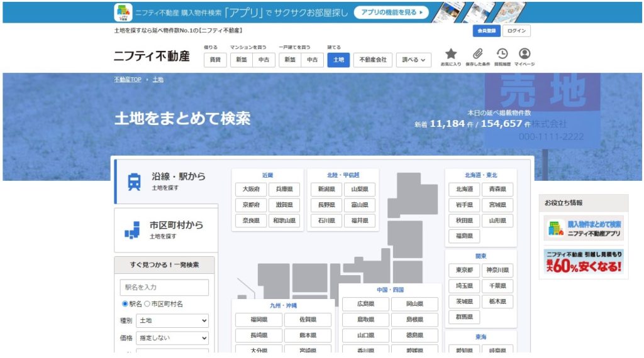Select マンション 中古 tab

264,60
